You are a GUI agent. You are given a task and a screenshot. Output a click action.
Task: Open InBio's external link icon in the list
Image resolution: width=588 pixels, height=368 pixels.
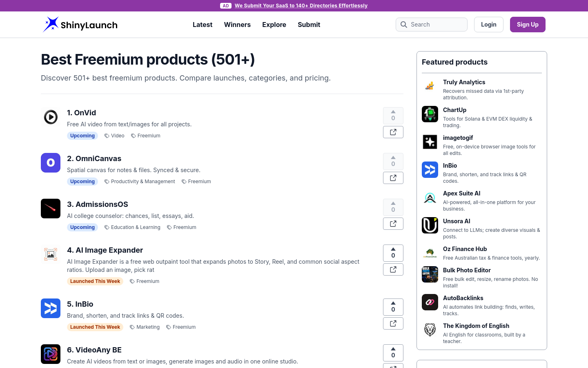[x=393, y=323]
